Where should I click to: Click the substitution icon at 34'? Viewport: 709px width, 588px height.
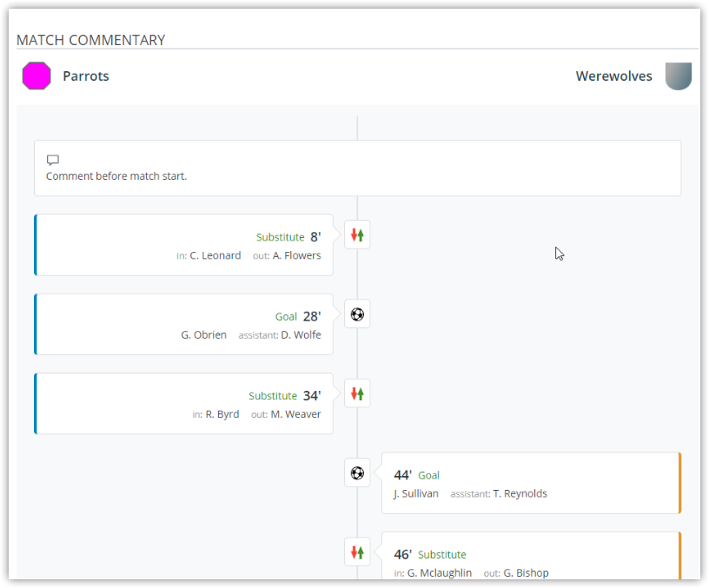(x=357, y=393)
